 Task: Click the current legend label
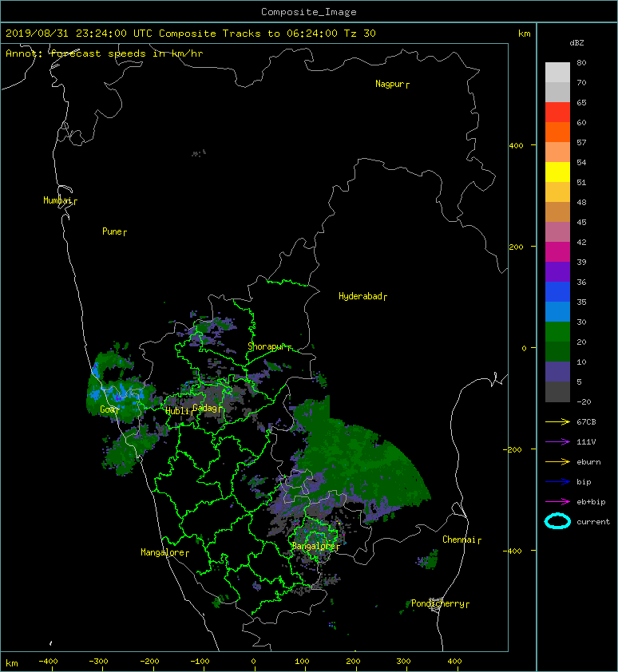click(x=593, y=522)
